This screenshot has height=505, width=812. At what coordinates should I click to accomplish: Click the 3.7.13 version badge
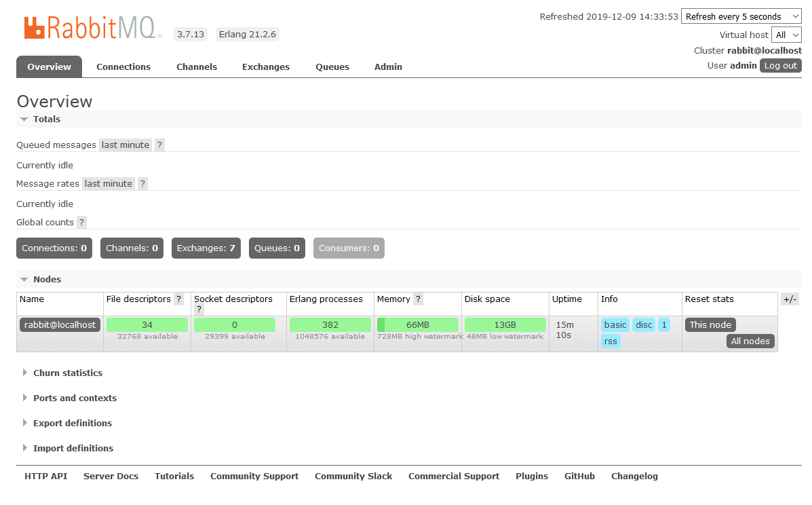(191, 34)
